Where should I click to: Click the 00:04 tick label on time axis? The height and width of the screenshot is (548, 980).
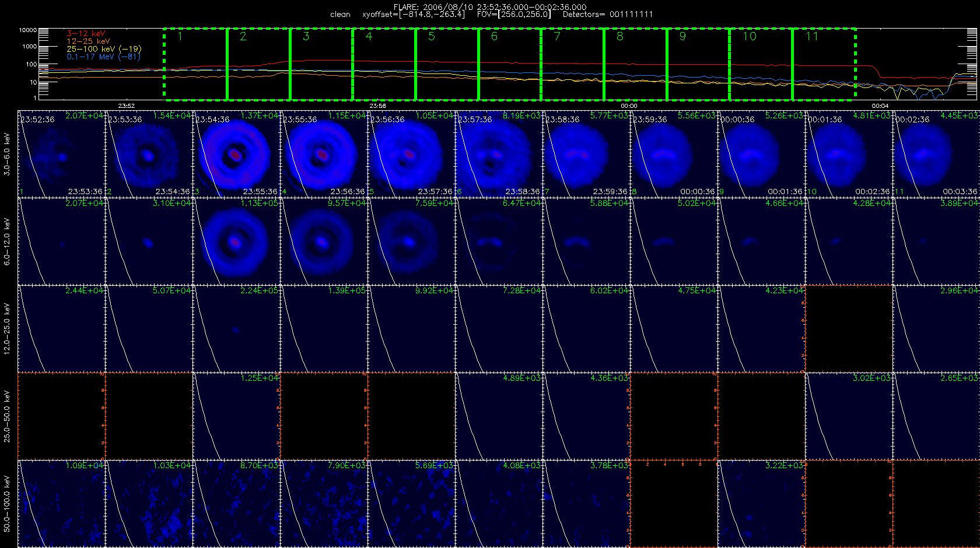880,106
